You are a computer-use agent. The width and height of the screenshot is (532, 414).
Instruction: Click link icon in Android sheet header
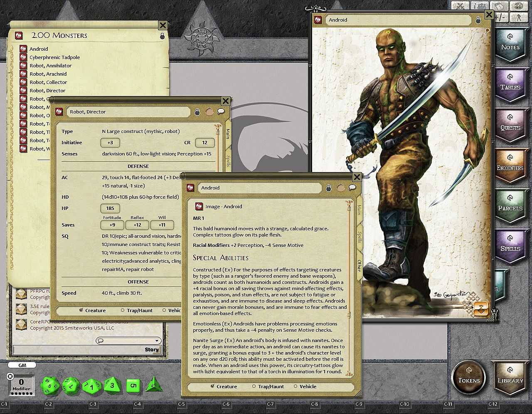[x=190, y=188]
